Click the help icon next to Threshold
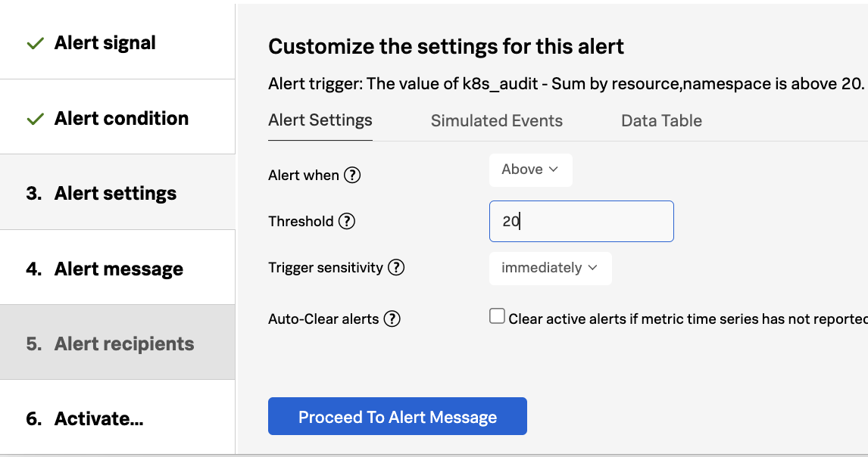This screenshot has width=868, height=457. 346,222
